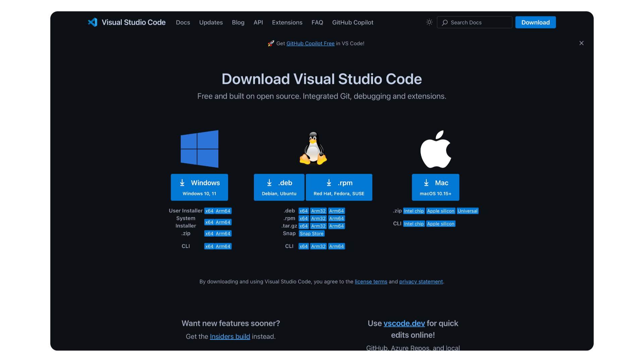This screenshot has height=362, width=644.
Task: Open the Docs menu item
Action: pyautogui.click(x=183, y=22)
